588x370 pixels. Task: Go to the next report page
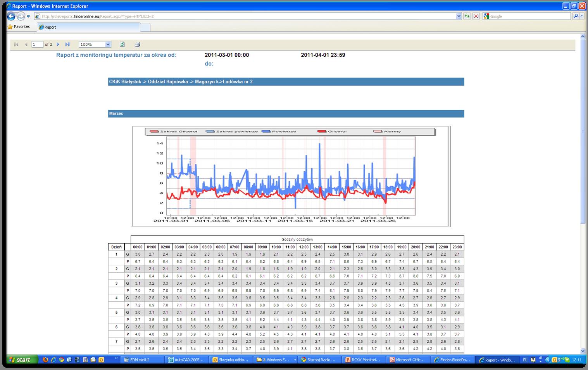click(x=58, y=44)
